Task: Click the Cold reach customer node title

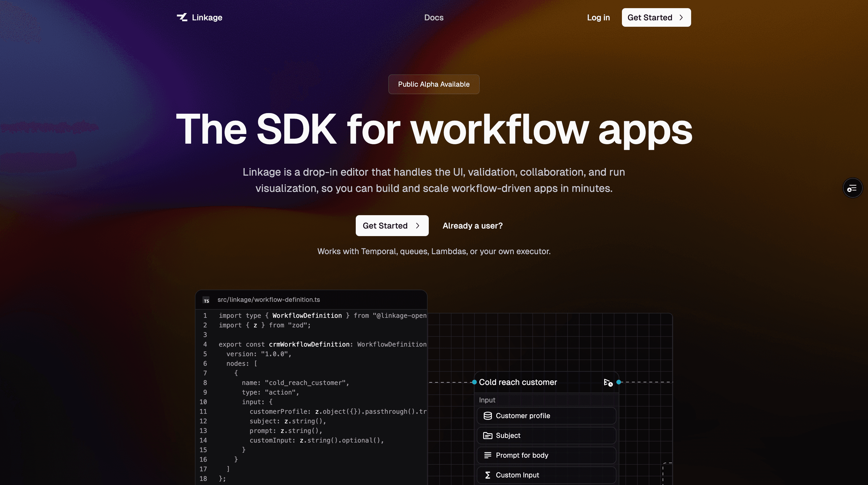Action: click(518, 382)
